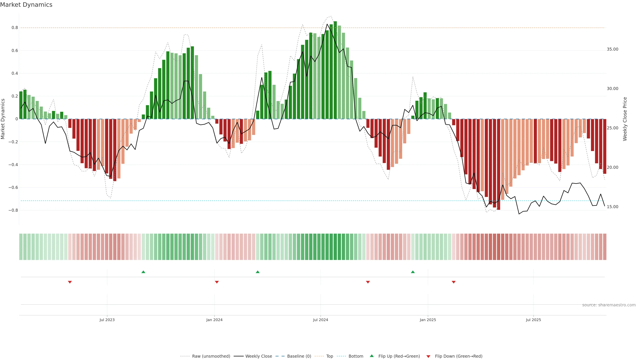644x362 pixels.
Task: Click the 35.00 price axis tick label
Action: click(612, 49)
